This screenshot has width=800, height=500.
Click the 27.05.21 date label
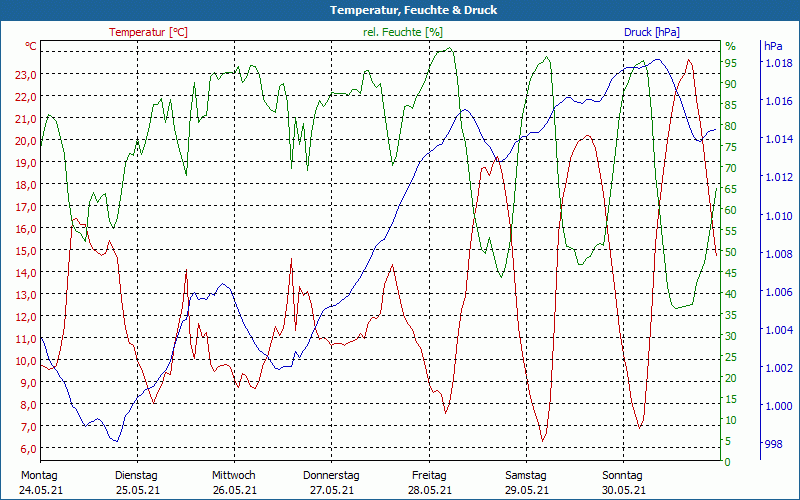(x=332, y=490)
